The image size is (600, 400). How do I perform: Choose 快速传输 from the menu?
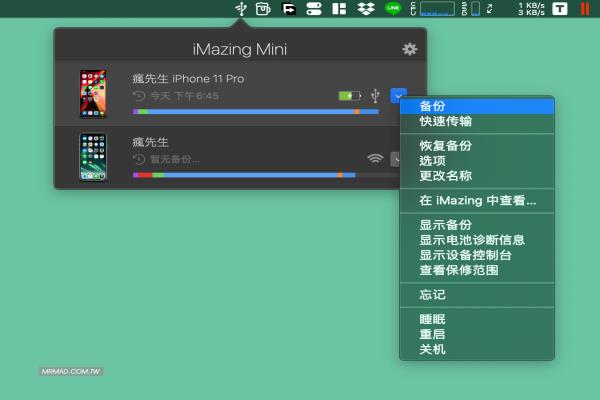(x=477, y=121)
